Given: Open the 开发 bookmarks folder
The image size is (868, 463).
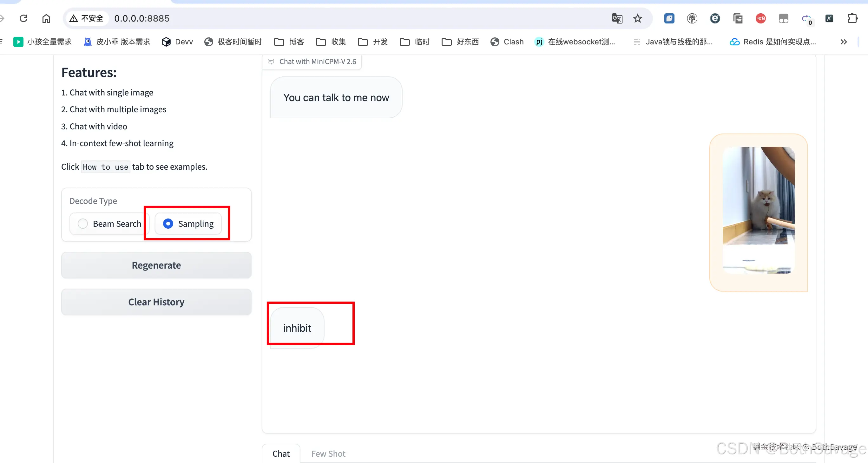Looking at the screenshot, I should 373,42.
